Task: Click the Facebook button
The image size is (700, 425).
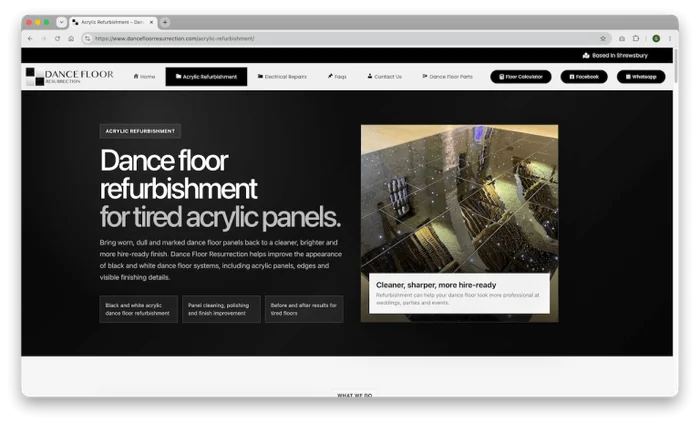Action: pyautogui.click(x=584, y=77)
